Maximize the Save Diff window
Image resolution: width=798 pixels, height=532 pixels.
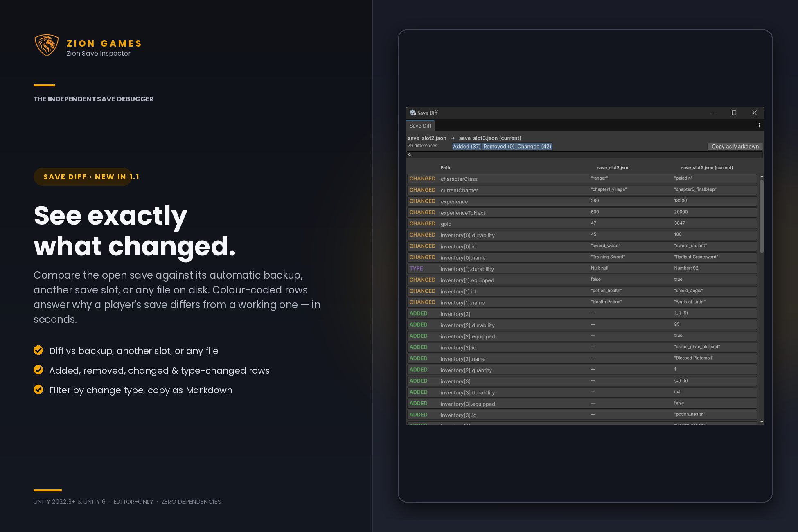click(734, 113)
